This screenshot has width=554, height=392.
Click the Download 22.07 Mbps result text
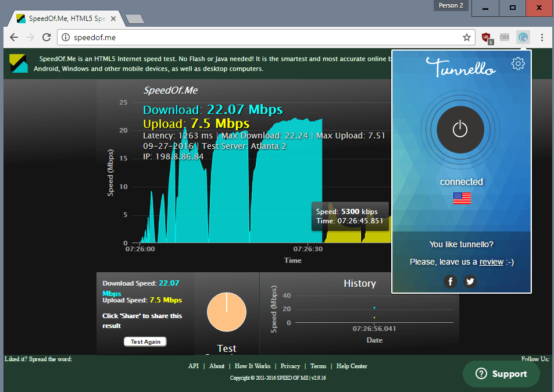(x=213, y=109)
